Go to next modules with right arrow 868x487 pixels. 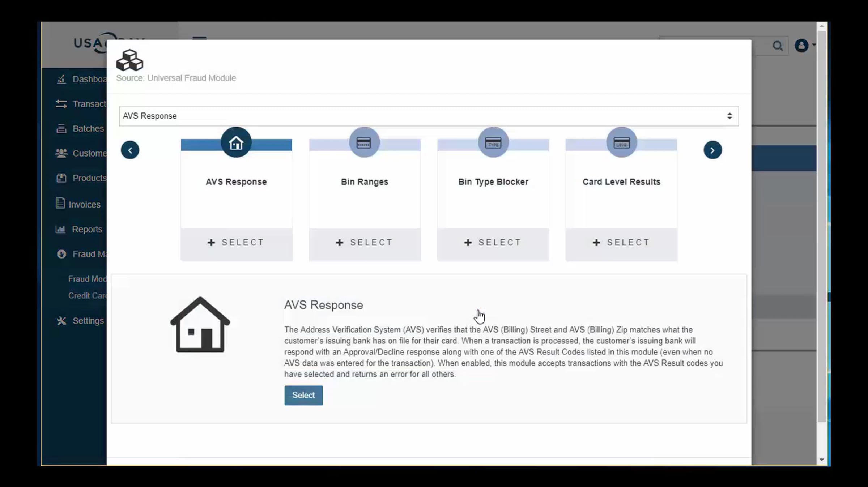coord(712,150)
